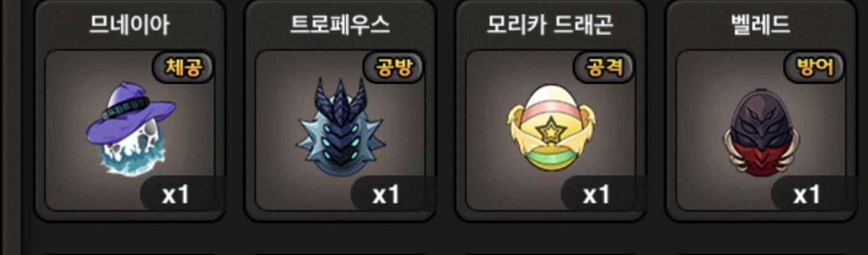The width and height of the screenshot is (868, 255).
Task: Click the x1 count on 트로페우스
Action: 387,194
